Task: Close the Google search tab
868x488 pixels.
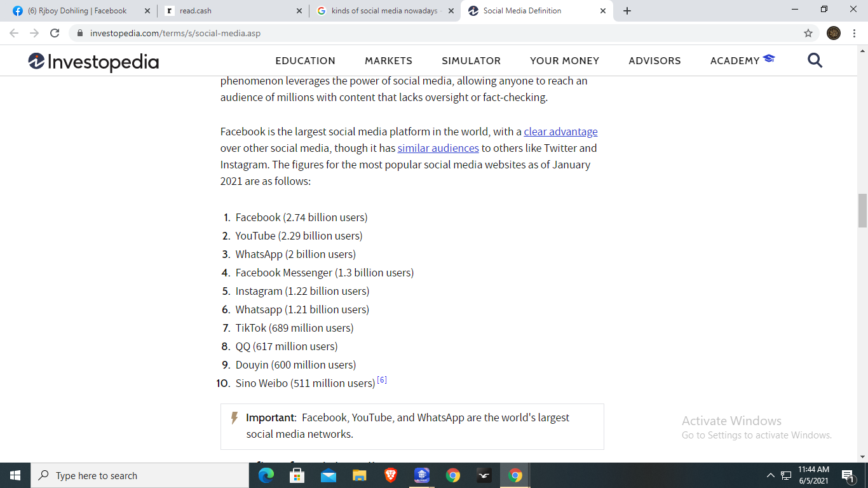Action: tap(451, 11)
